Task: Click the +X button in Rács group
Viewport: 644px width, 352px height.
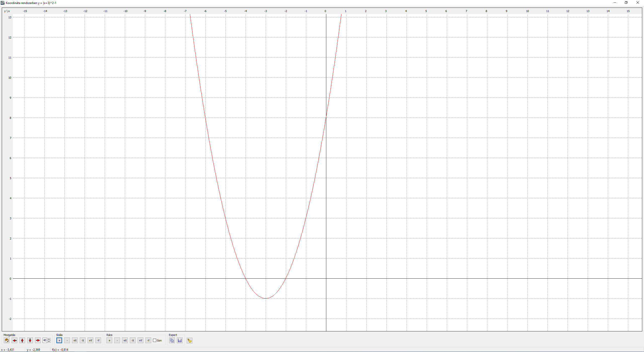Action: point(125,340)
